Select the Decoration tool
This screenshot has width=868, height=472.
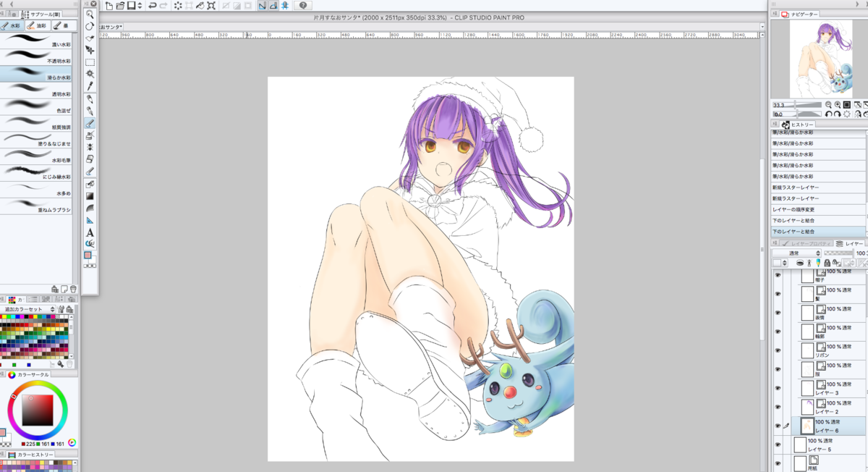(90, 146)
